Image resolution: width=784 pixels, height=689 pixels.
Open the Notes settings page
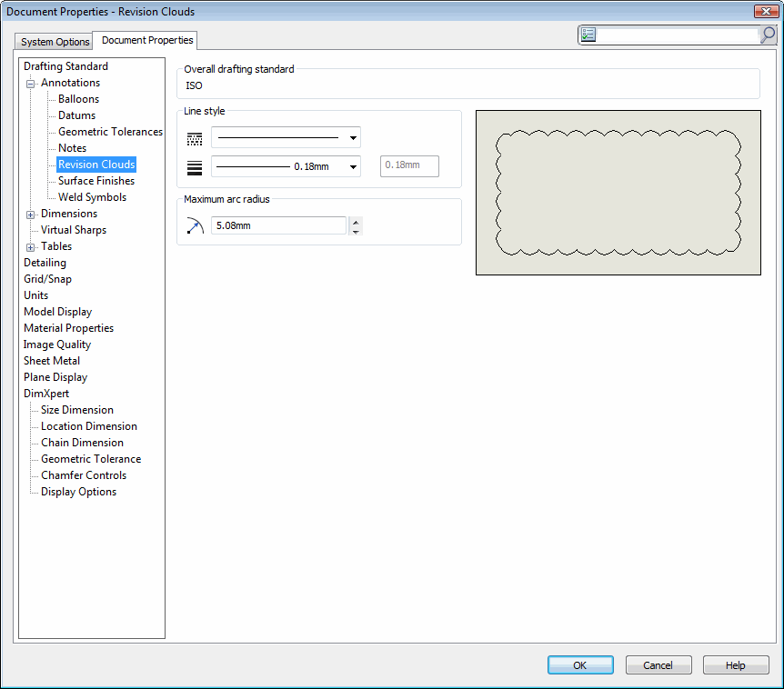[72, 148]
